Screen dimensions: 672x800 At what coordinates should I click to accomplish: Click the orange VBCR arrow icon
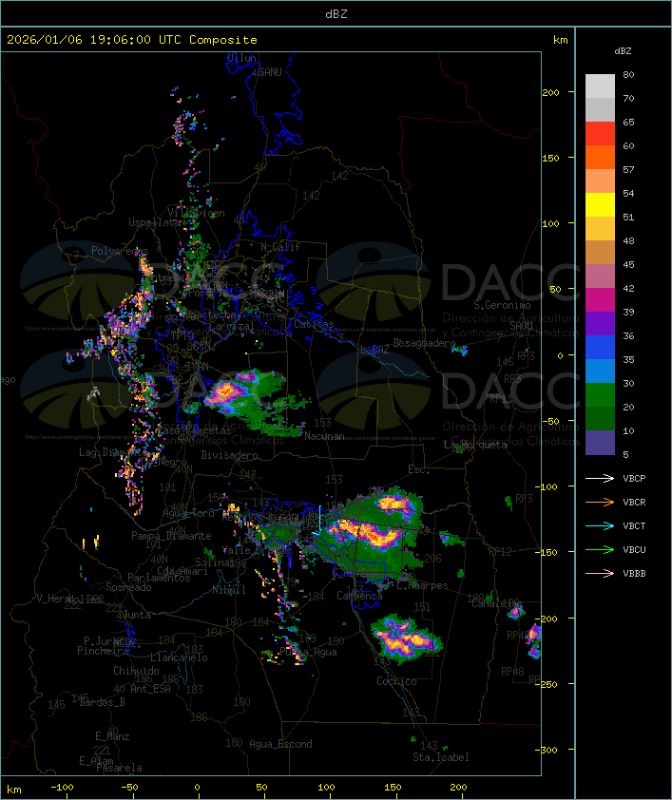click(x=600, y=502)
